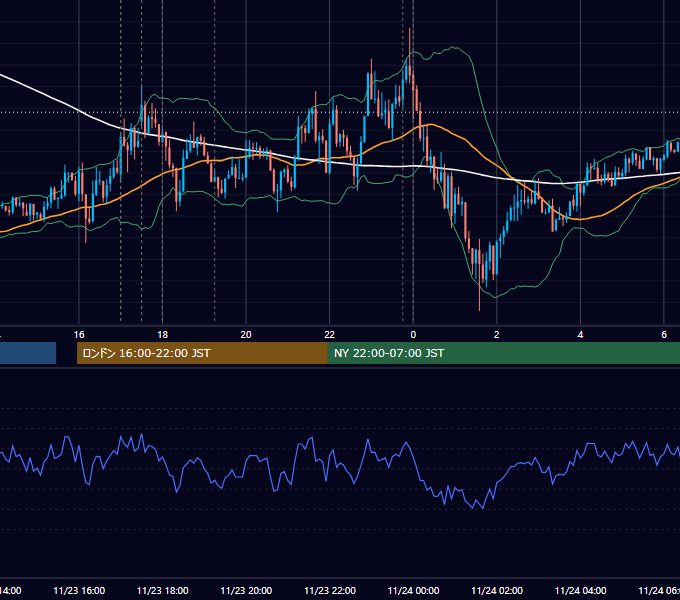Click the 11/23 20:00 date label
The image size is (680, 600).
246,591
